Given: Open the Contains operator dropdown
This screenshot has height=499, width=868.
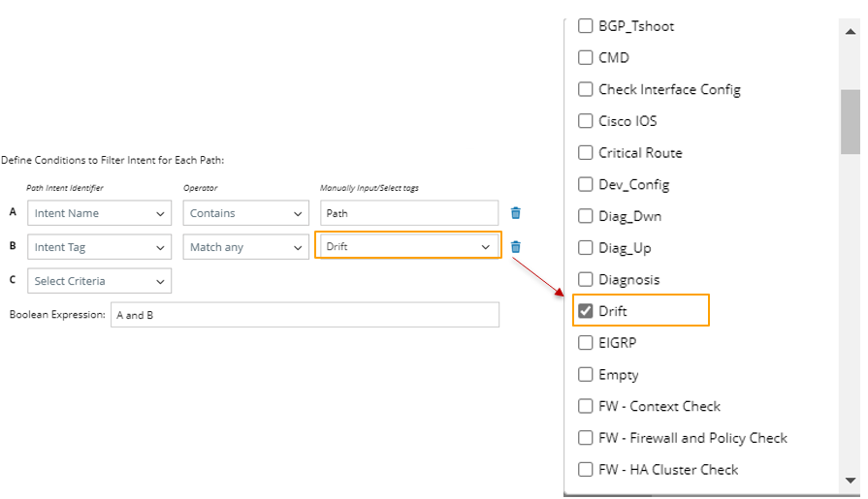Looking at the screenshot, I should click(246, 213).
